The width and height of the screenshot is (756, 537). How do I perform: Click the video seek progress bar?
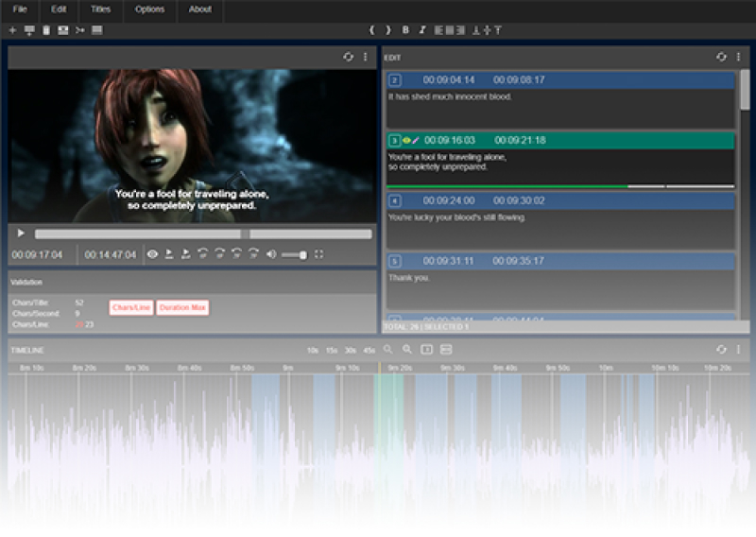[x=203, y=234]
